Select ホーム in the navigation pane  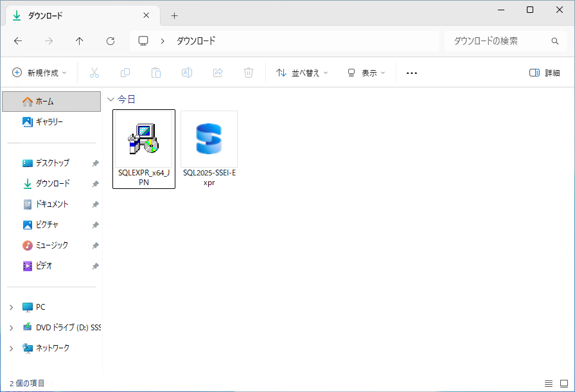[51, 101]
